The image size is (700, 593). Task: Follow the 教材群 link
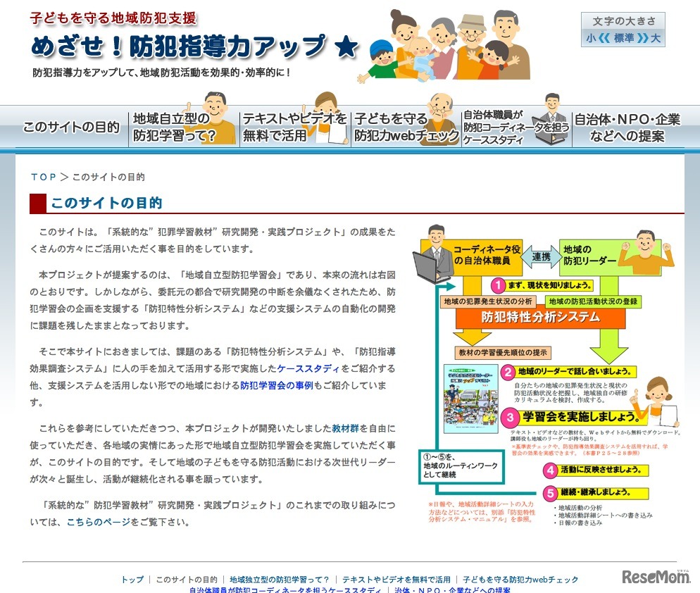[345, 428]
